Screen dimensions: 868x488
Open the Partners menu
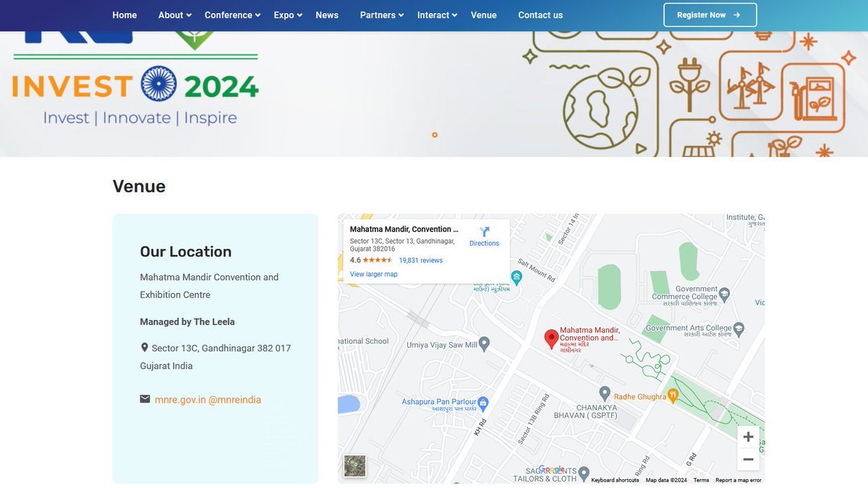tap(378, 15)
